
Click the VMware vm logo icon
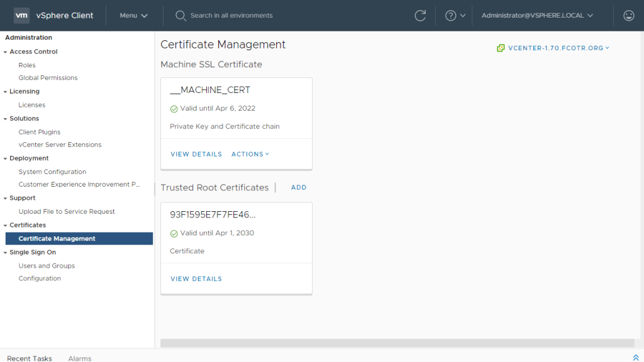tap(22, 16)
